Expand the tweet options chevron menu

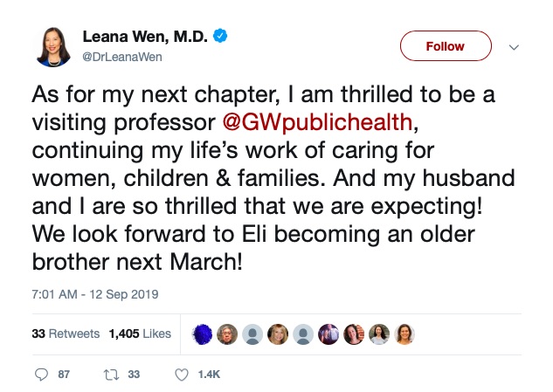click(515, 47)
